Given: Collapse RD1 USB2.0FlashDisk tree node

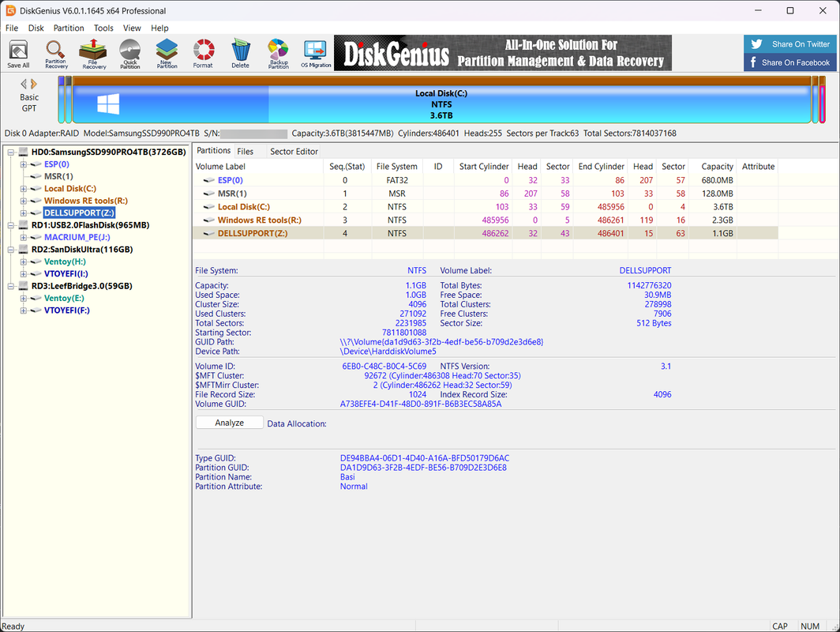Looking at the screenshot, I should [11, 225].
